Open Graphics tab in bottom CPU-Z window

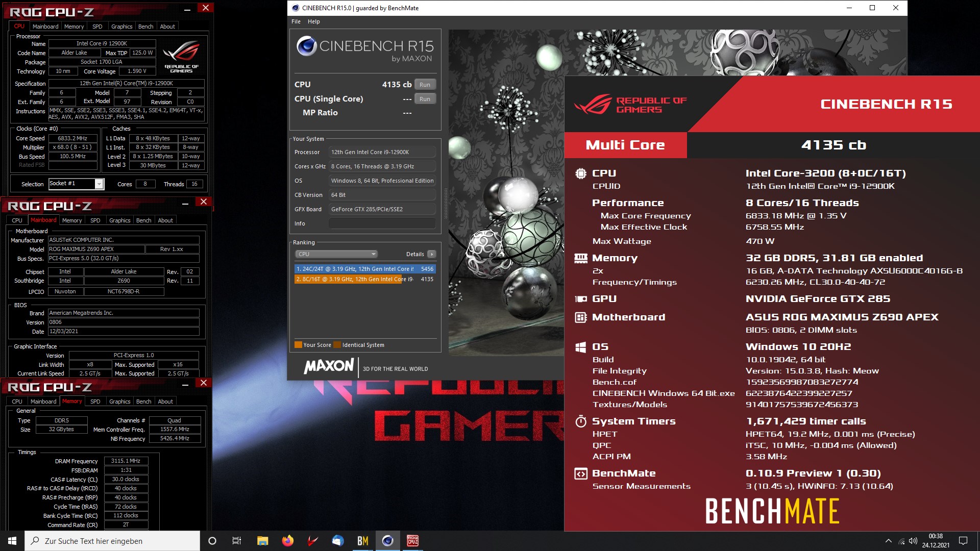pyautogui.click(x=119, y=402)
